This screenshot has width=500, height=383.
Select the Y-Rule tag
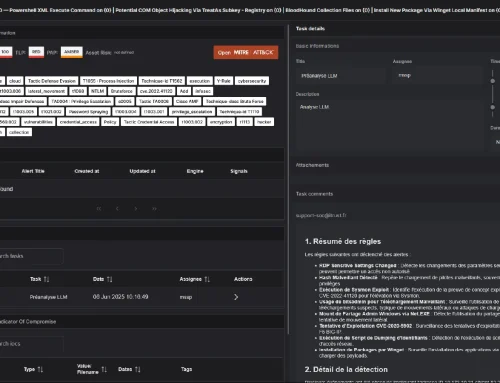point(223,81)
